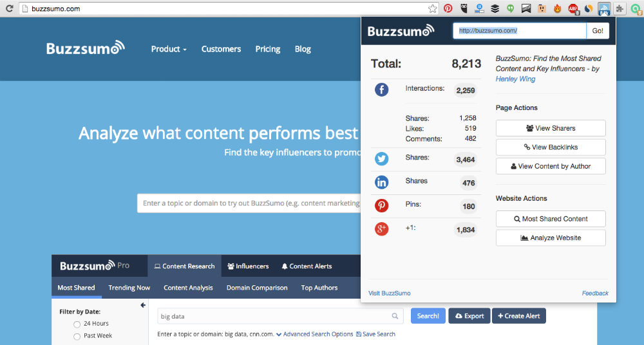Open the Pricing page
Screen dimensions: 644x345
point(268,49)
